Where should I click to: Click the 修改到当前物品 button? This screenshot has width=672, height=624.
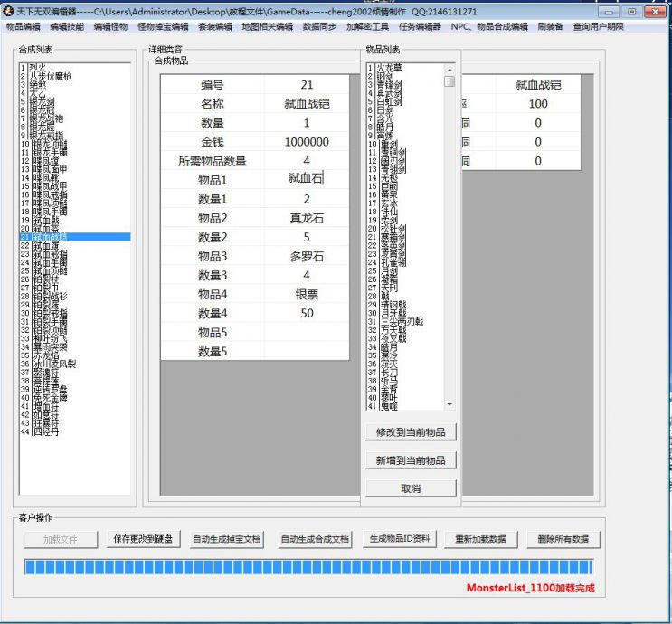pos(411,431)
